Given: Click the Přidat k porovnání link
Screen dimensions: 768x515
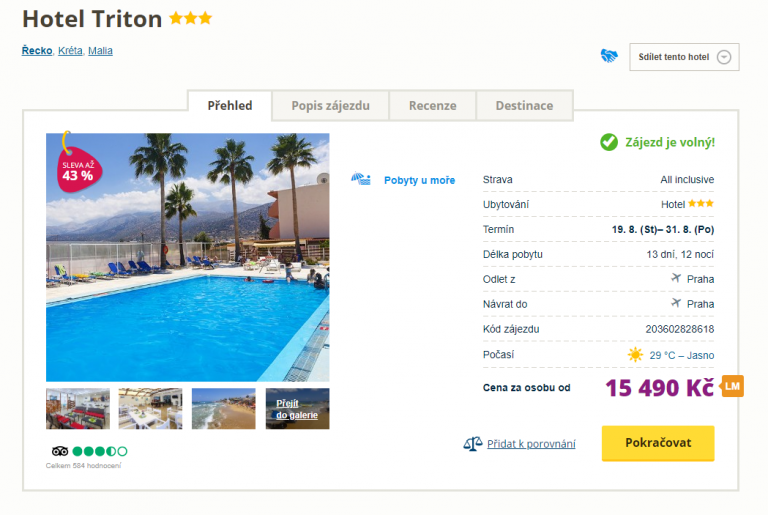Looking at the screenshot, I should [531, 444].
